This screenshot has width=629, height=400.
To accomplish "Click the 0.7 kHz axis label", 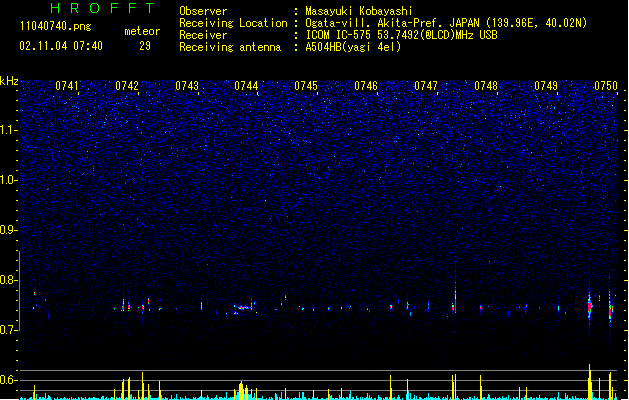I will [x=8, y=330].
